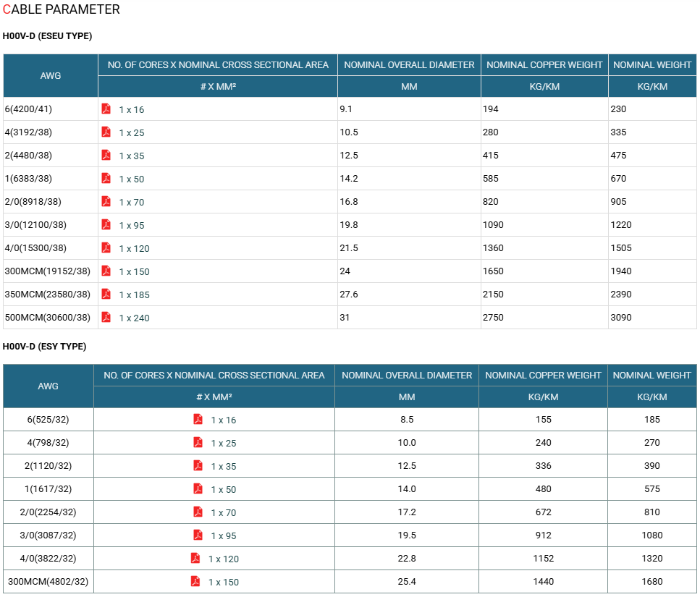The height and width of the screenshot is (597, 700).
Task: Open PDF icon for ESY 1 x 16
Action: pos(198,420)
